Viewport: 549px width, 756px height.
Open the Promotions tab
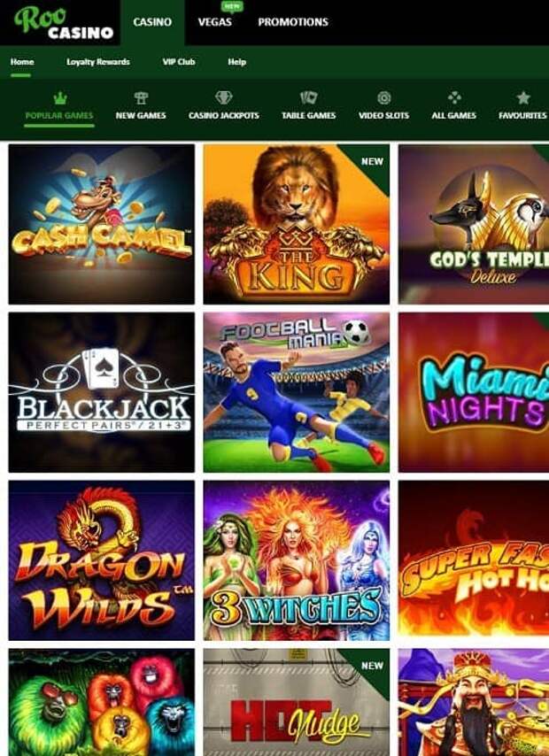[293, 22]
